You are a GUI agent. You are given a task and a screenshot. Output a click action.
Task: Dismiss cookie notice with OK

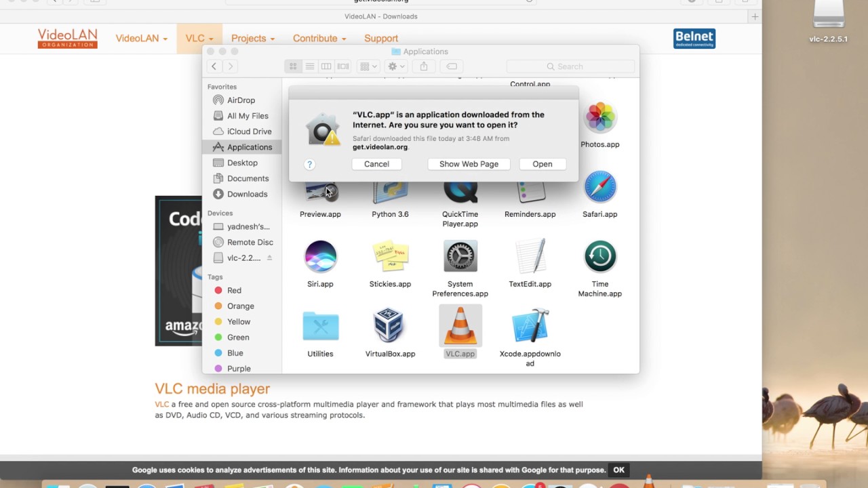(618, 470)
